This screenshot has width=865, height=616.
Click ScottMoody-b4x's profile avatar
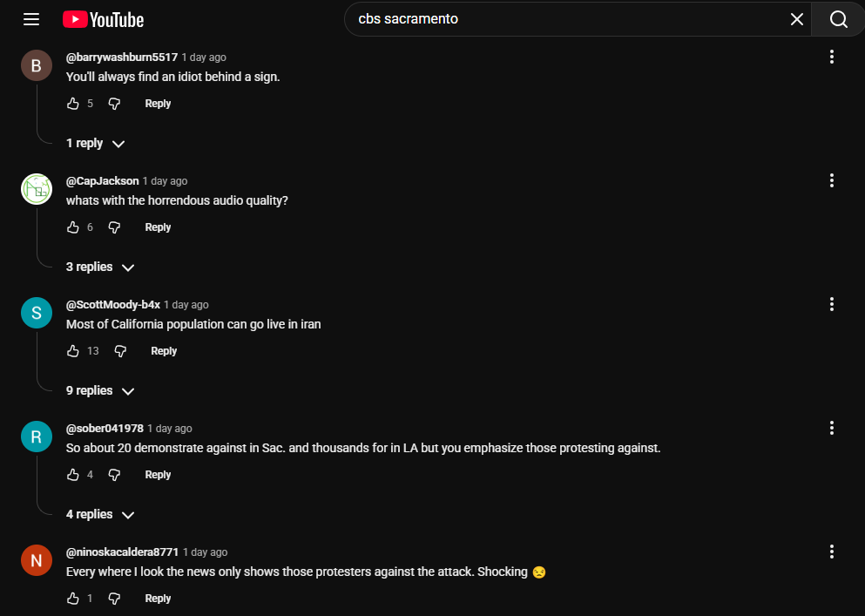[36, 314]
